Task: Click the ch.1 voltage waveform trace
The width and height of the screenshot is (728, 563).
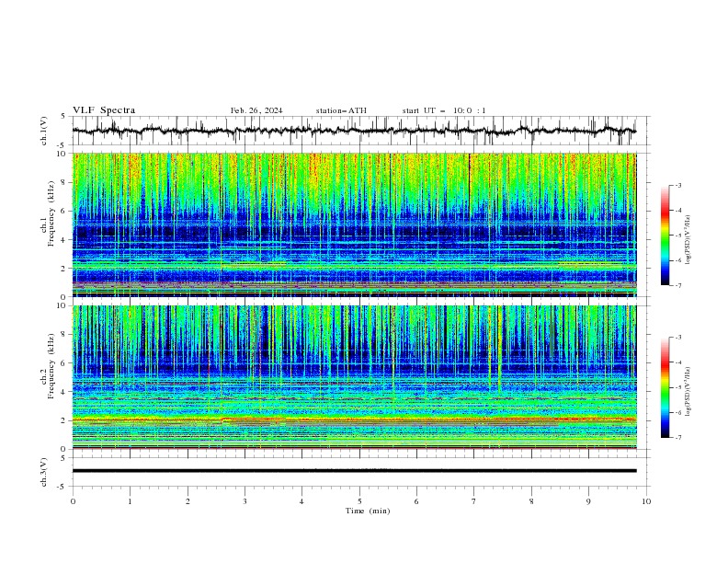Action: coord(354,131)
